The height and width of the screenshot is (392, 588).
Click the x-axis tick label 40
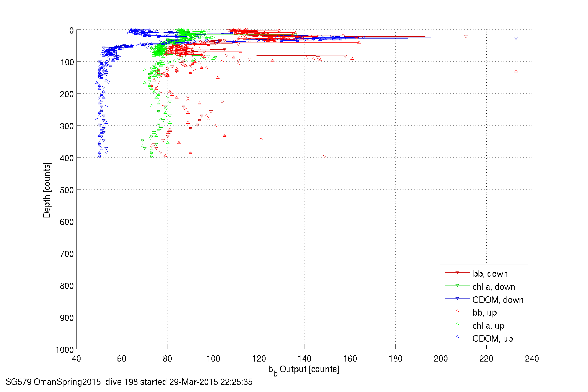point(76,359)
